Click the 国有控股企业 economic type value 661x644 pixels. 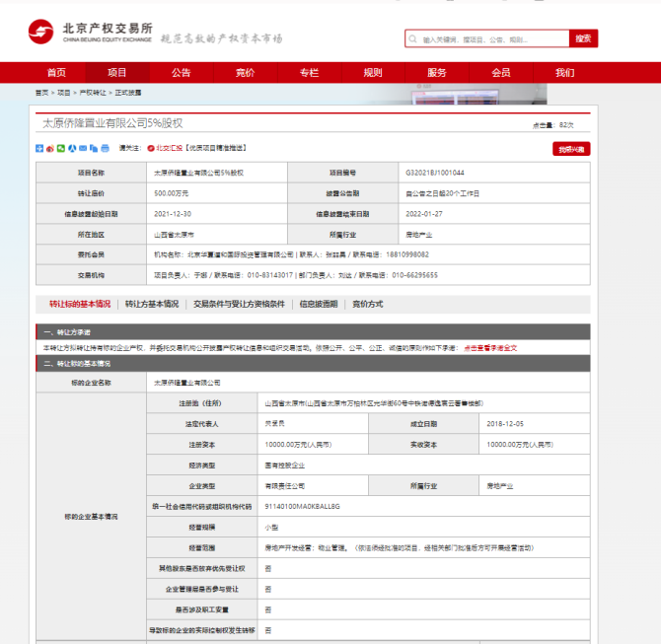pos(284,465)
